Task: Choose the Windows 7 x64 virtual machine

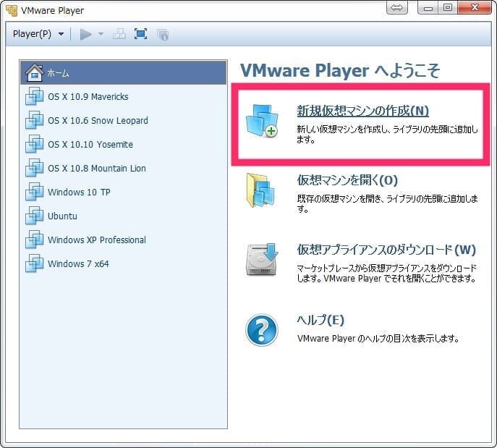Action: 78,264
